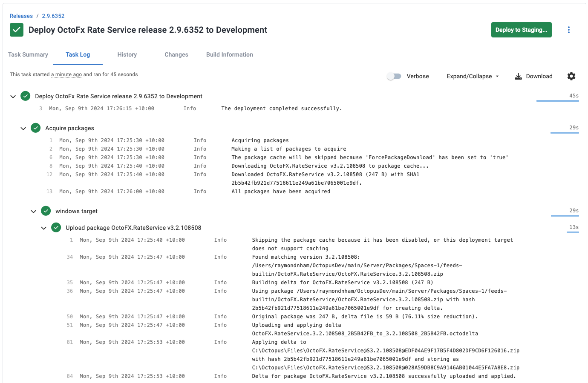Screen dimensions: 588x383
Task: Collapse the Deploy OctoFx Rate Service log section
Action: point(13,97)
